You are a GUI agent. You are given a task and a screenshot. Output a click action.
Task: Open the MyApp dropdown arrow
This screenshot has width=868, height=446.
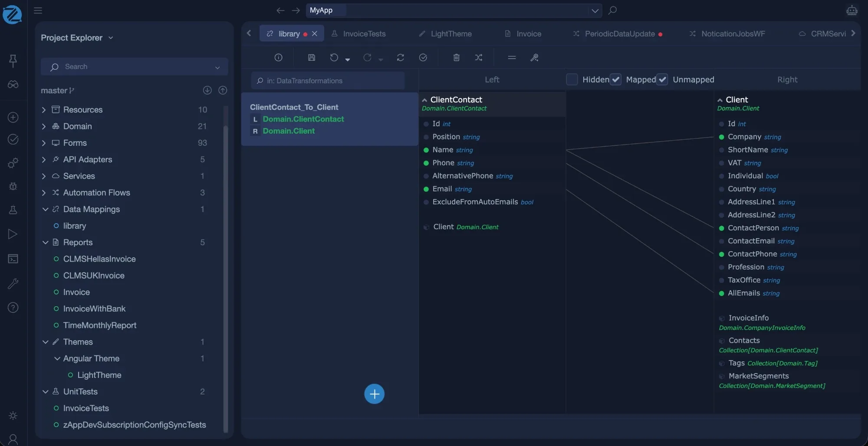595,10
